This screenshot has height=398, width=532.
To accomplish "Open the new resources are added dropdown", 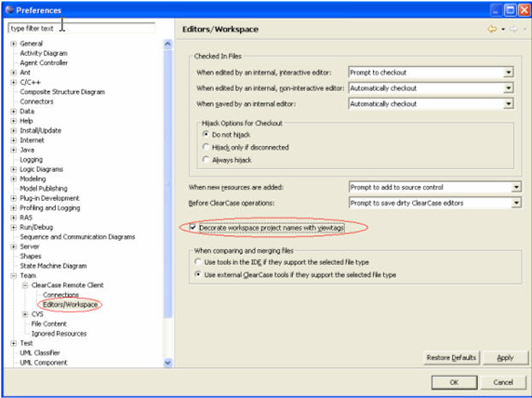I will coord(516,187).
